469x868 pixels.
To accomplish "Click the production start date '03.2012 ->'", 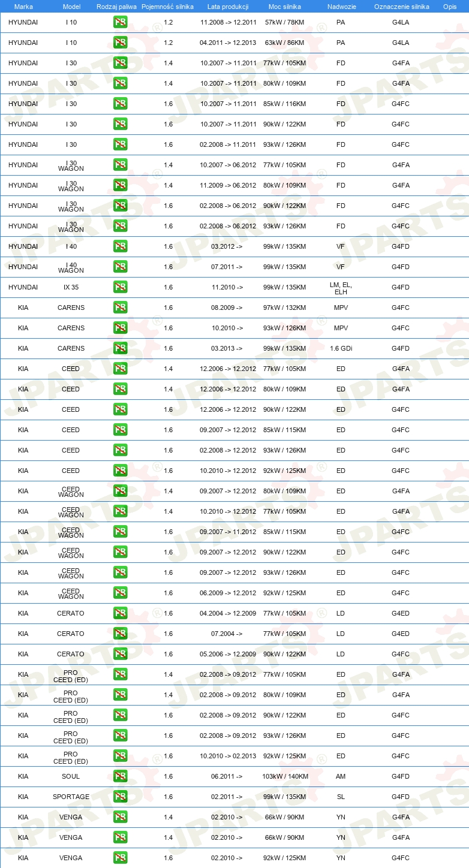I will (227, 246).
